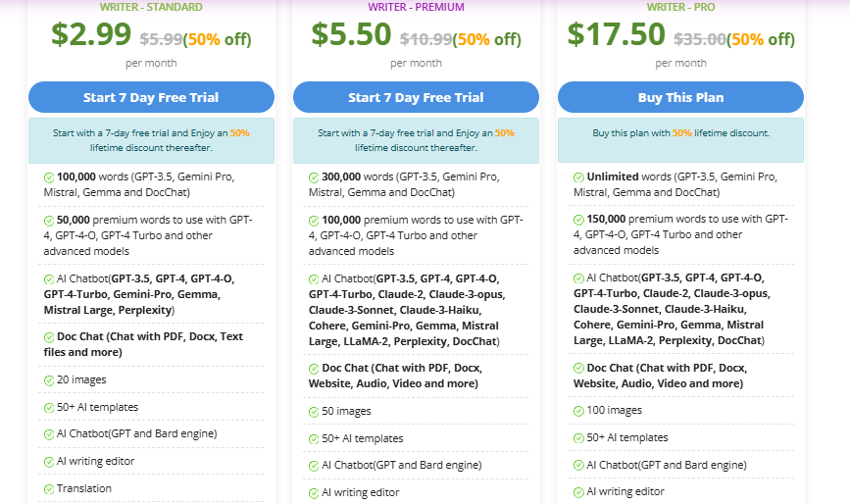The height and width of the screenshot is (504, 850).
Task: Click checkmark icon beside Unlimited words
Action: (x=578, y=177)
